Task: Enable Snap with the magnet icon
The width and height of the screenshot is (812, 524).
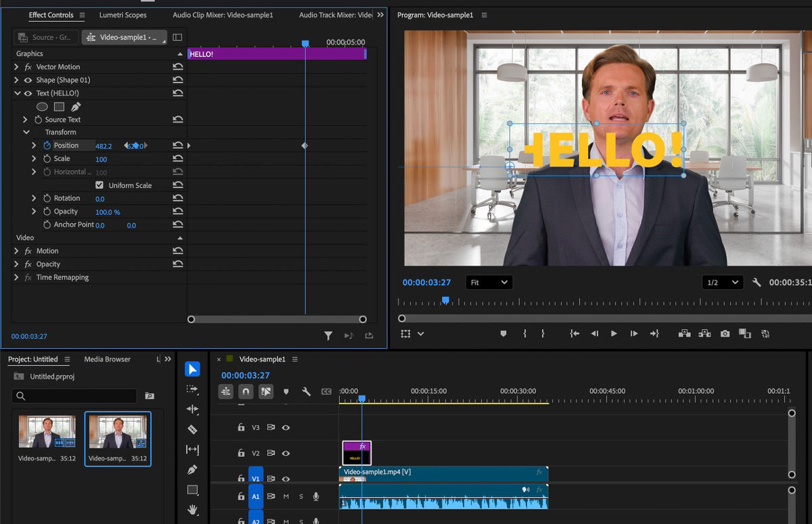Action: [x=246, y=391]
